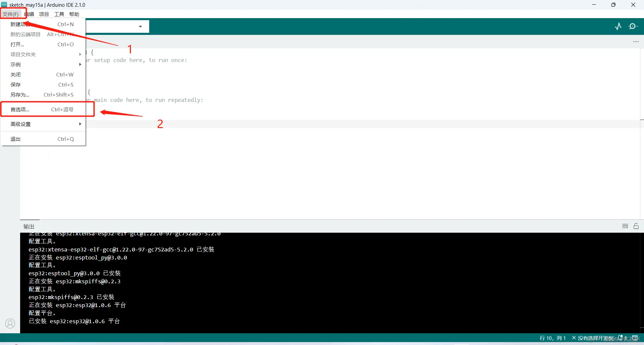The image size is (644, 345).
Task: Select the 输出 output tab
Action: [x=29, y=226]
